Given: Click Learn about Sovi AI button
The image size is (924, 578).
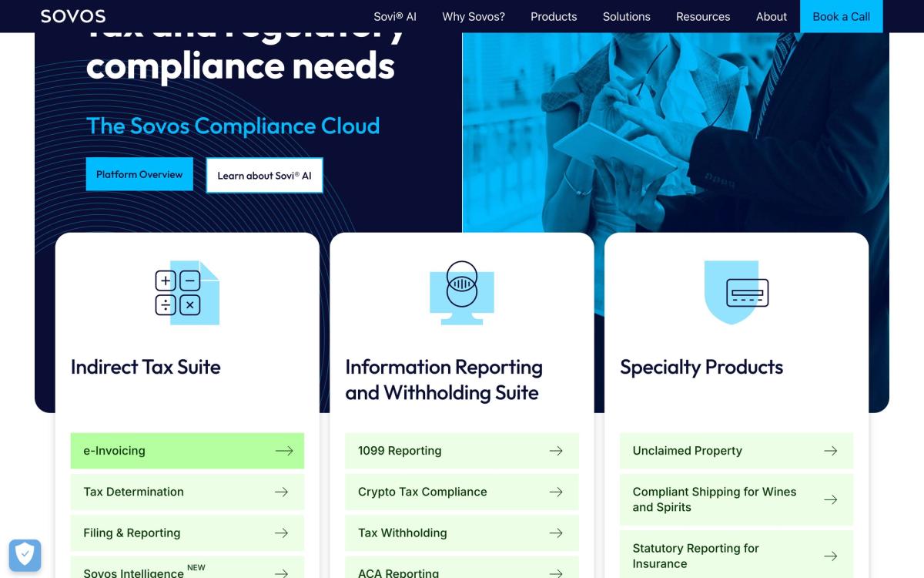Looking at the screenshot, I should point(264,176).
